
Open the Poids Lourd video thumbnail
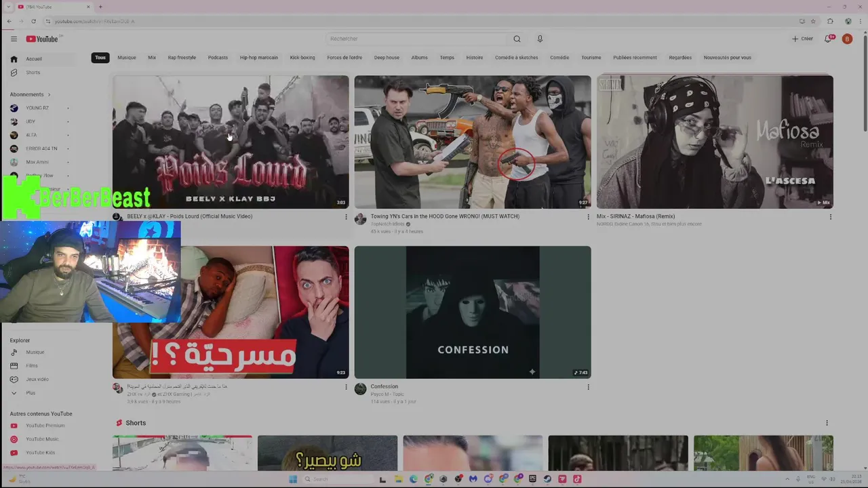pos(231,142)
